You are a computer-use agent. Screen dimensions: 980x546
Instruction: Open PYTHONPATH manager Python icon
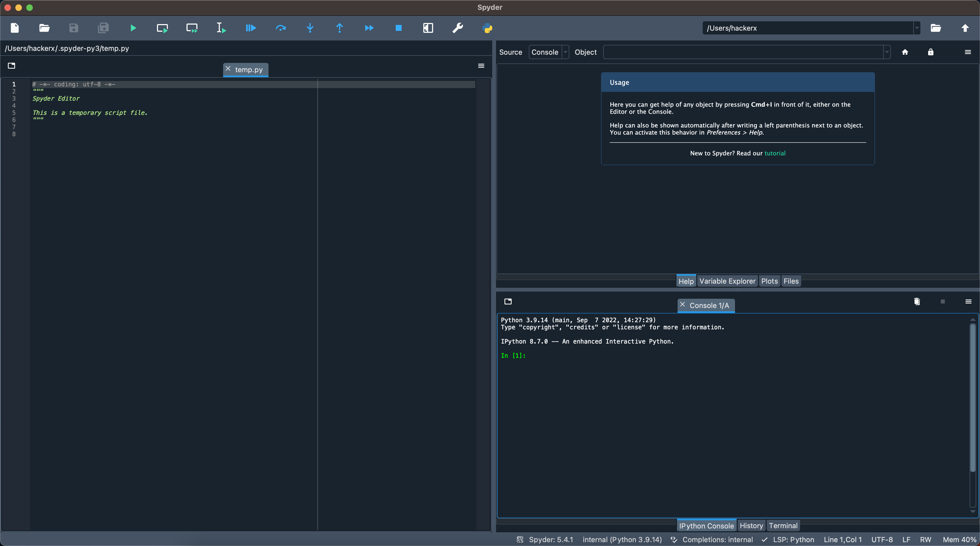click(487, 28)
